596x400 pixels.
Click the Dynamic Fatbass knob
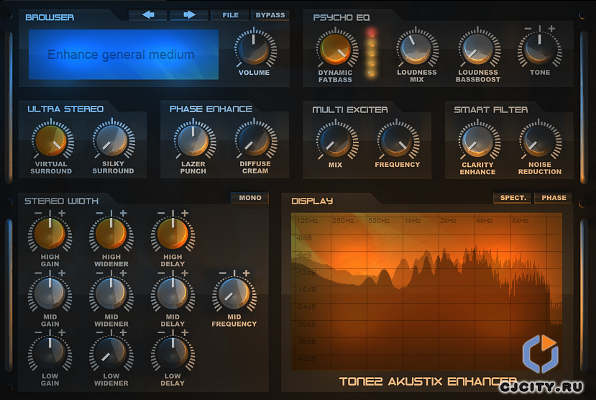pos(335,49)
